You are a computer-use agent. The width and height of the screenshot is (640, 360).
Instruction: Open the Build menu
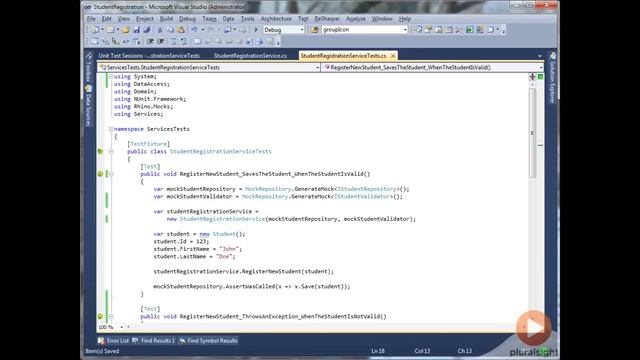click(x=166, y=19)
